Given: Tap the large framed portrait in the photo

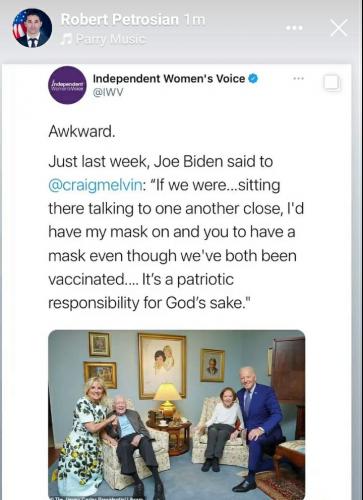Looking at the screenshot, I should point(162,366).
